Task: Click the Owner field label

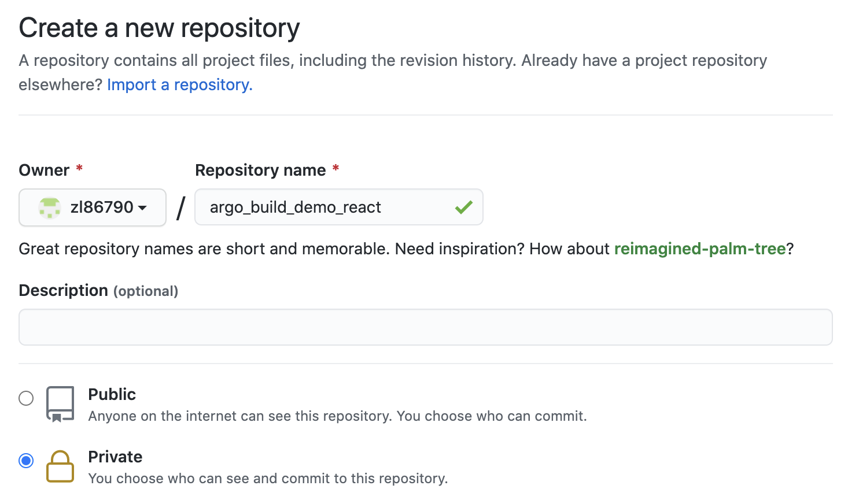Action: (x=44, y=170)
